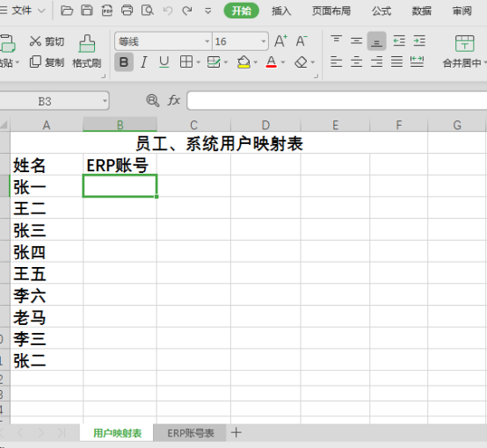
Task: Switch to the 插入 ribbon tab
Action: coord(281,11)
